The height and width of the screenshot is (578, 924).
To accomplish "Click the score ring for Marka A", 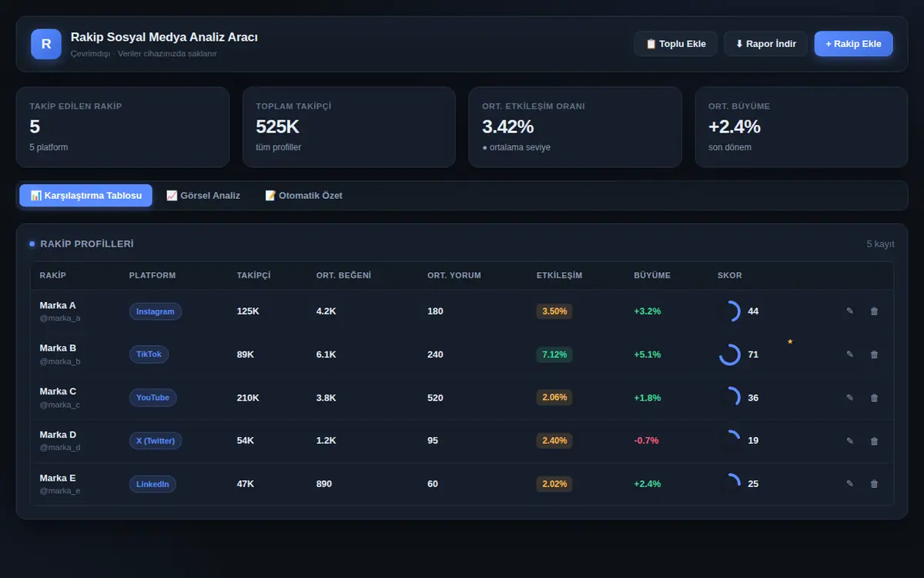I will (x=729, y=311).
